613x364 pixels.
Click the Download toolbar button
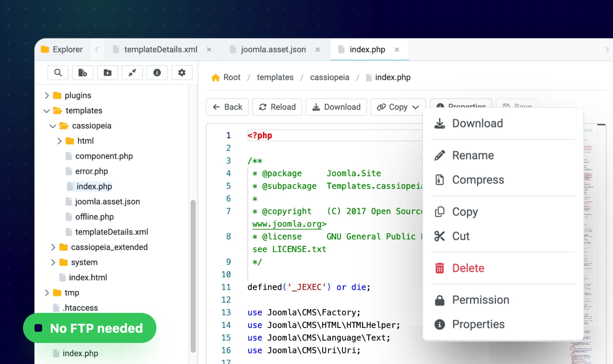point(336,107)
